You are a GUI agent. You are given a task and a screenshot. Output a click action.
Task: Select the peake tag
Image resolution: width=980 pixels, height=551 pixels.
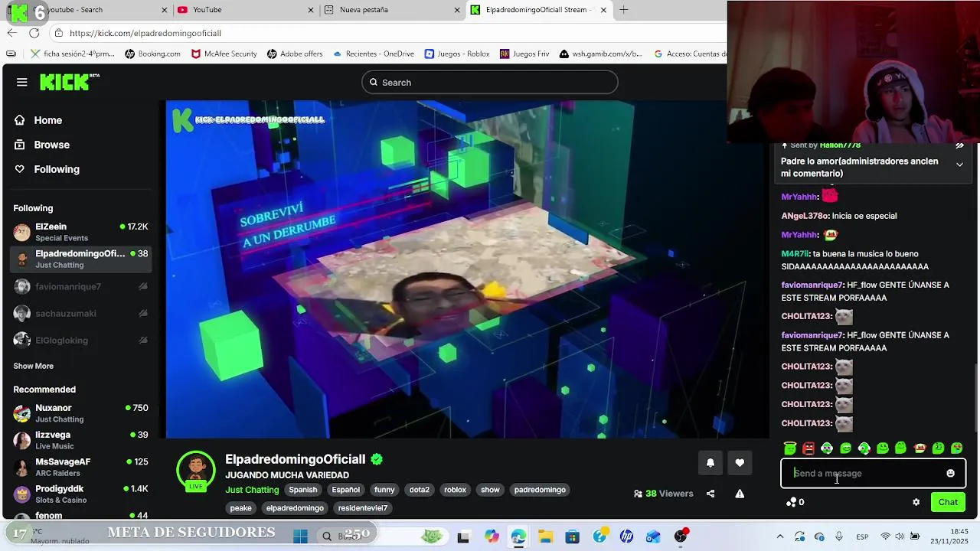pyautogui.click(x=240, y=508)
